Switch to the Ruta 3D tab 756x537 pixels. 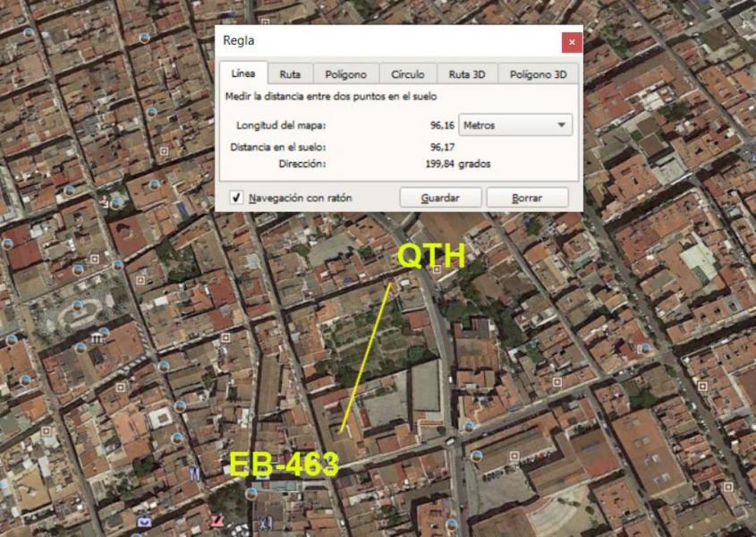466,74
